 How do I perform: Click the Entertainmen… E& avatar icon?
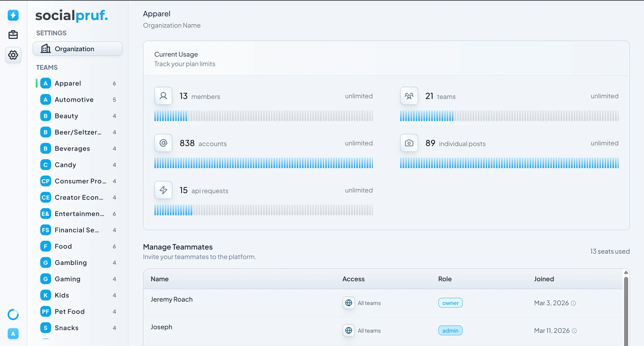pos(46,214)
